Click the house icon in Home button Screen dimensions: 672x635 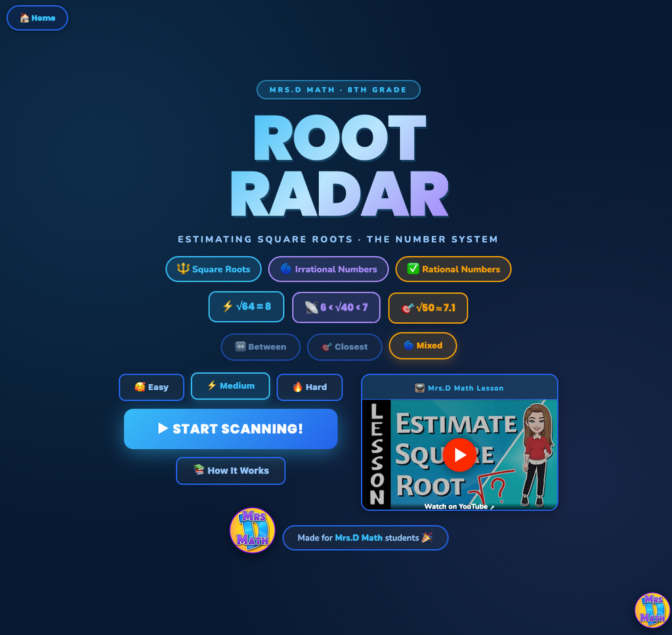[24, 18]
